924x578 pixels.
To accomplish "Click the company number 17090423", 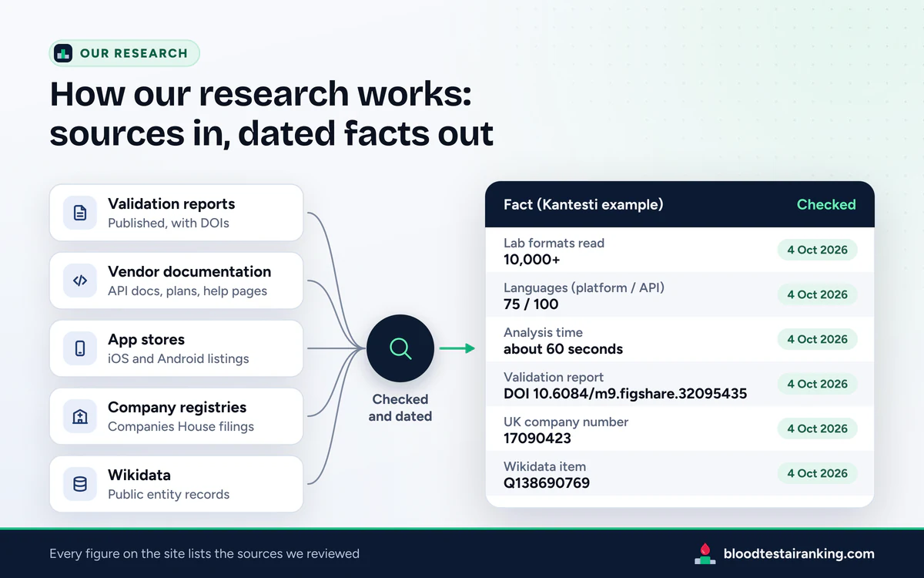I will click(537, 439).
